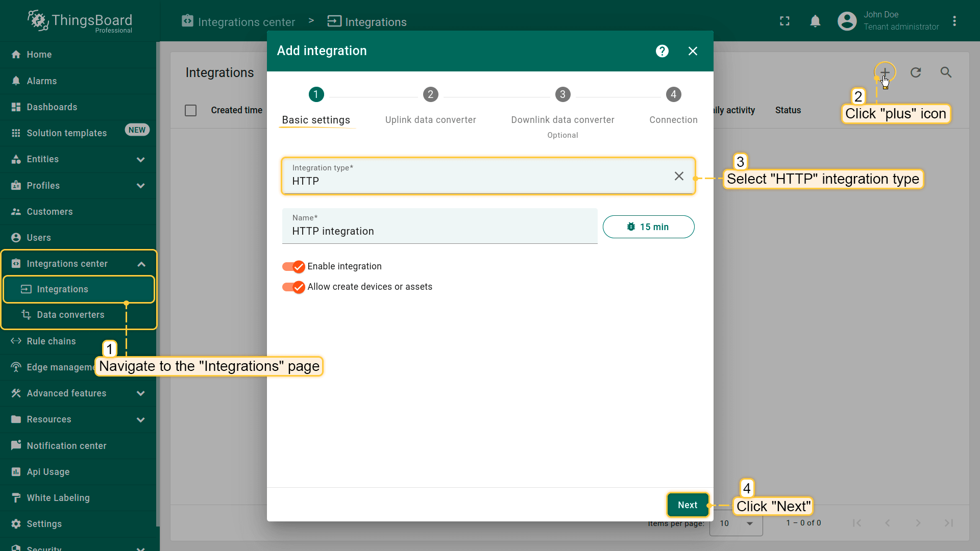
Task: Click the notifications bell icon
Action: [815, 21]
